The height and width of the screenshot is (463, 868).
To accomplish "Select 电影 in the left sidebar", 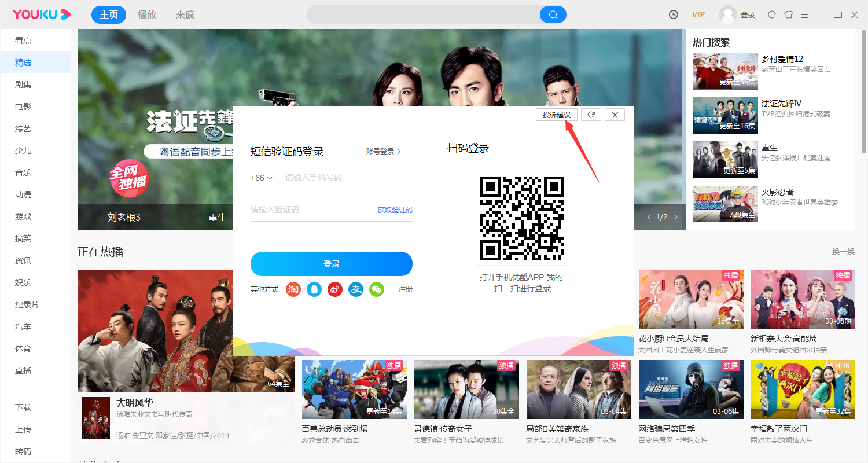I will coord(23,106).
